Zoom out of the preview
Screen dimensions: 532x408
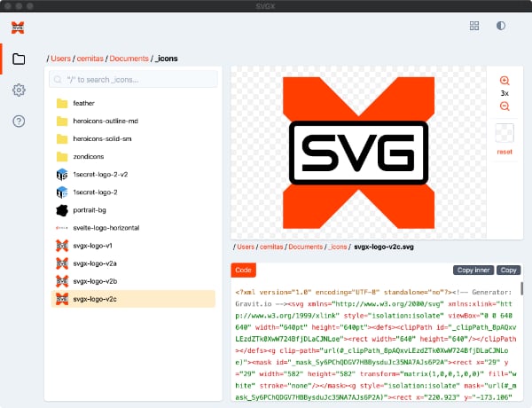(x=505, y=106)
